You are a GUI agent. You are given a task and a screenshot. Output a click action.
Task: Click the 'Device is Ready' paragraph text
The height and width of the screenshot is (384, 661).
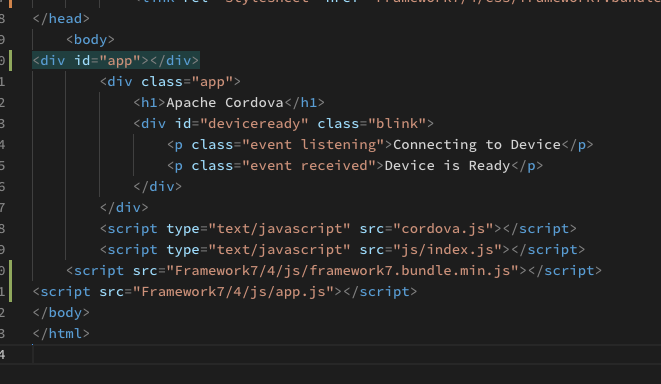click(x=447, y=166)
